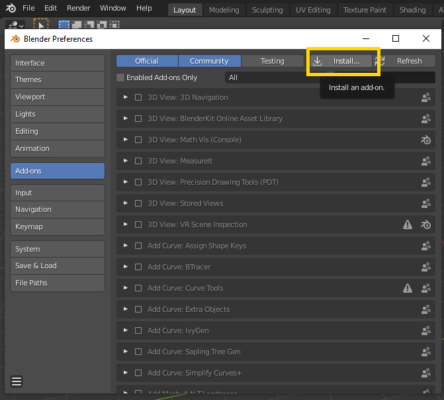The width and height of the screenshot is (444, 400).
Task: Click the community icon on 3D Navigation row
Action: (426, 98)
